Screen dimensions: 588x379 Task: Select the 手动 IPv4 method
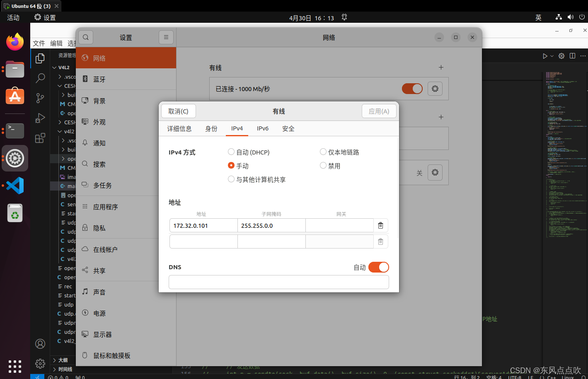pyautogui.click(x=231, y=165)
